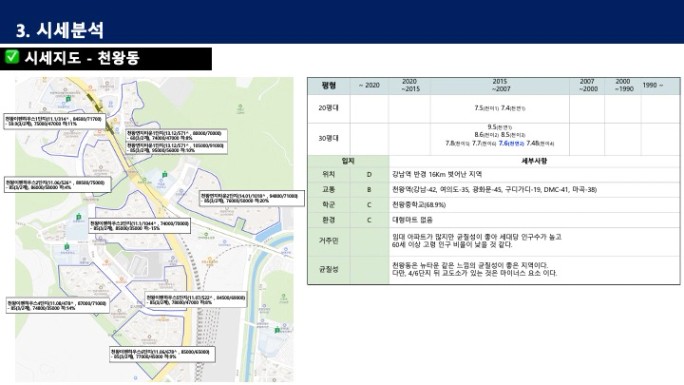Select the green marker above 천왕연지타운2단지 label
684x385 pixels.
(x=164, y=174)
